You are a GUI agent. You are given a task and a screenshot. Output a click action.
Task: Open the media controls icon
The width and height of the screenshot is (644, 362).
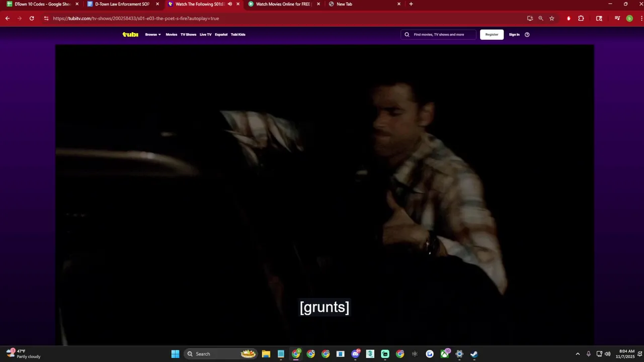pos(617,18)
